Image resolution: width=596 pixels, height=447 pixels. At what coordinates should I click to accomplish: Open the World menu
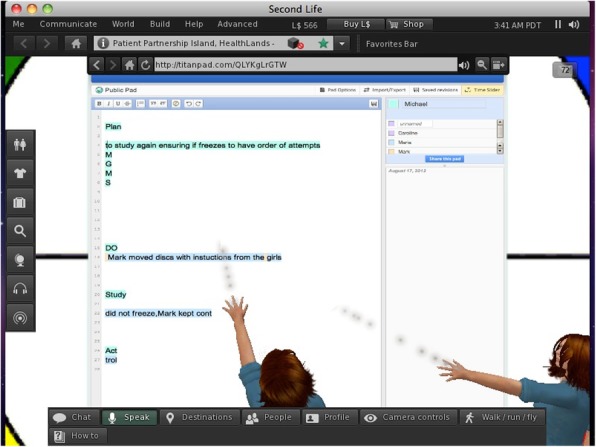123,24
